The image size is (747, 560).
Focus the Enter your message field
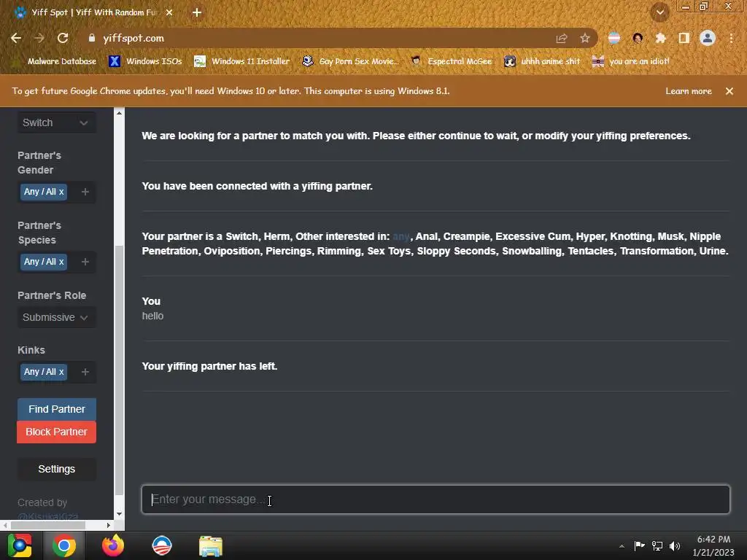436,499
